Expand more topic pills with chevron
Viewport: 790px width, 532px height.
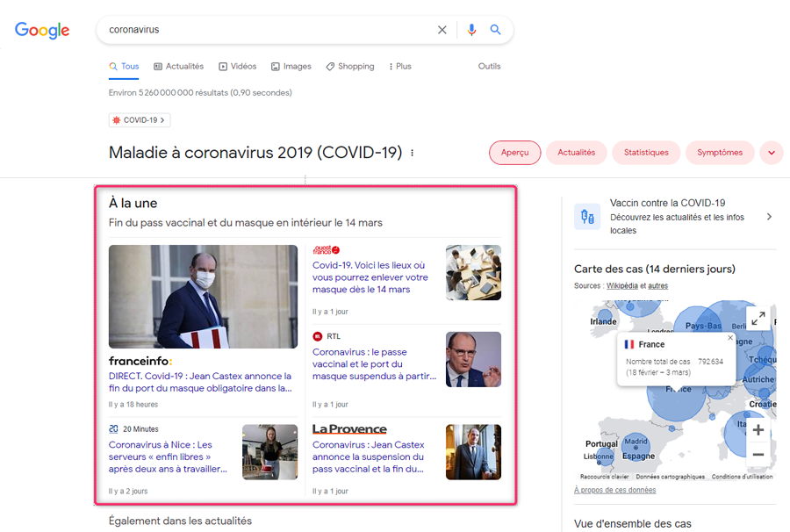[x=772, y=153]
